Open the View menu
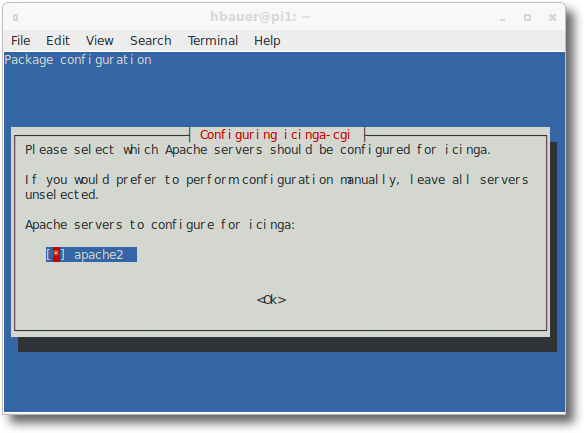This screenshot has height=433, width=584. [x=99, y=40]
